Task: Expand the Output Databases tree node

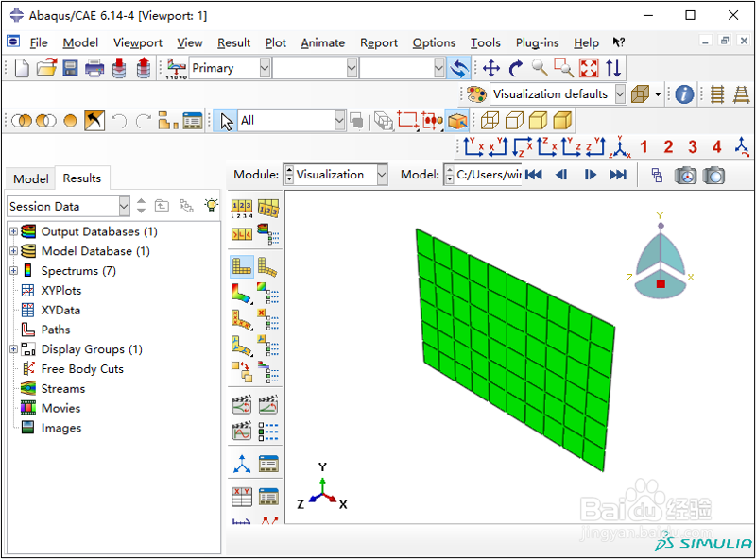Action: pyautogui.click(x=13, y=231)
